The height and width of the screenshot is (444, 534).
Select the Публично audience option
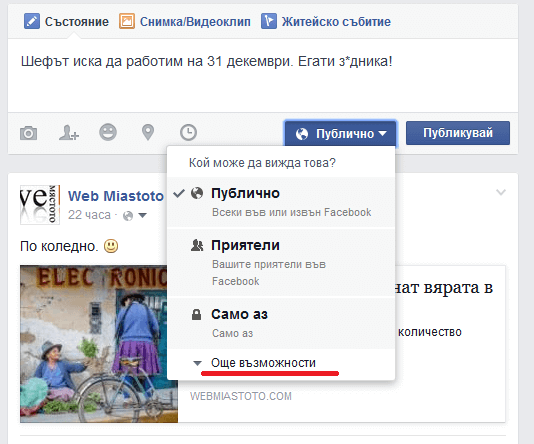tap(281, 202)
